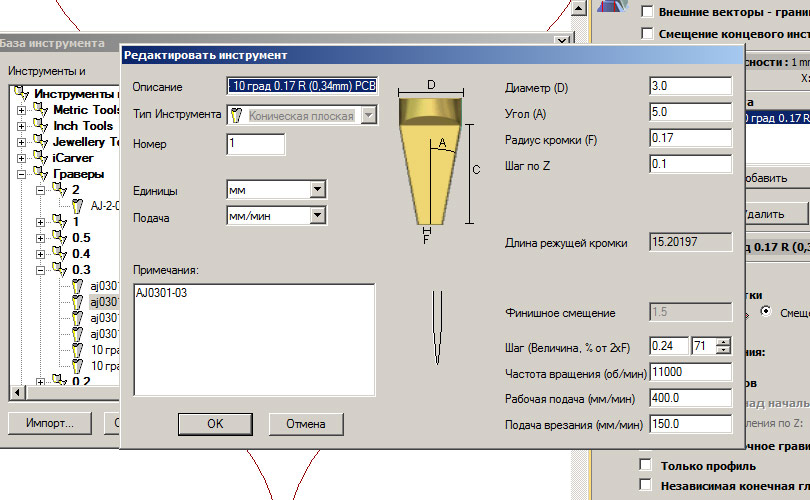Click the Описание description field
This screenshot has height=500, width=810.
click(x=302, y=86)
